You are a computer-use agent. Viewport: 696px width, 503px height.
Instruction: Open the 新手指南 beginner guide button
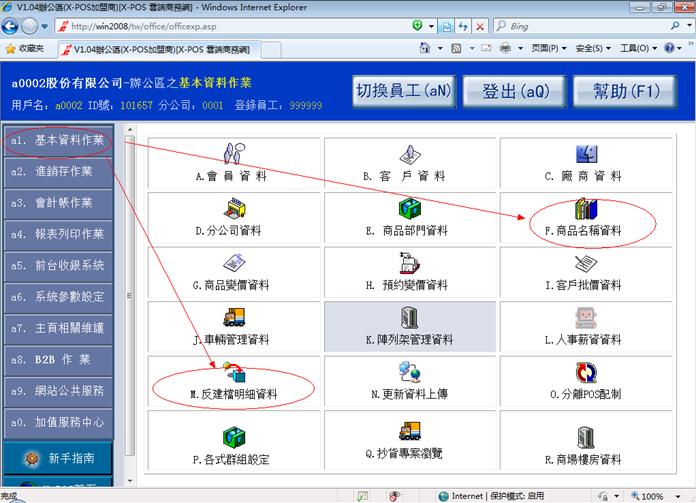click(70, 458)
